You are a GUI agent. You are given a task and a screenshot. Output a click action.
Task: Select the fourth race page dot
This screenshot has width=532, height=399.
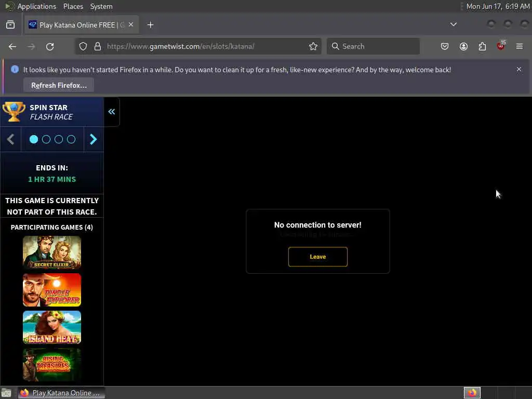coord(71,139)
